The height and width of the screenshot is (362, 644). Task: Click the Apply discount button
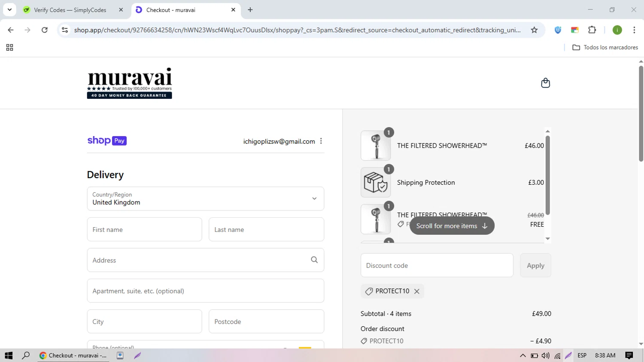pyautogui.click(x=535, y=265)
